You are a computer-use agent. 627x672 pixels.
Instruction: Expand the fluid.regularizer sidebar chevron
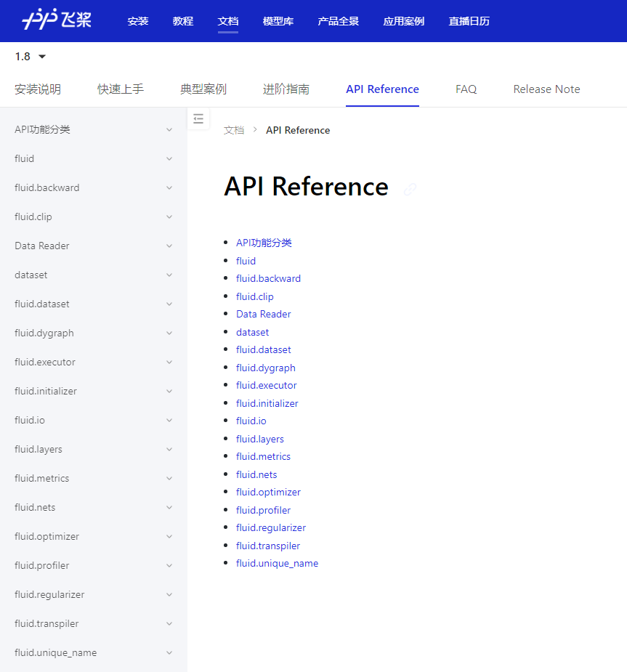[169, 595]
